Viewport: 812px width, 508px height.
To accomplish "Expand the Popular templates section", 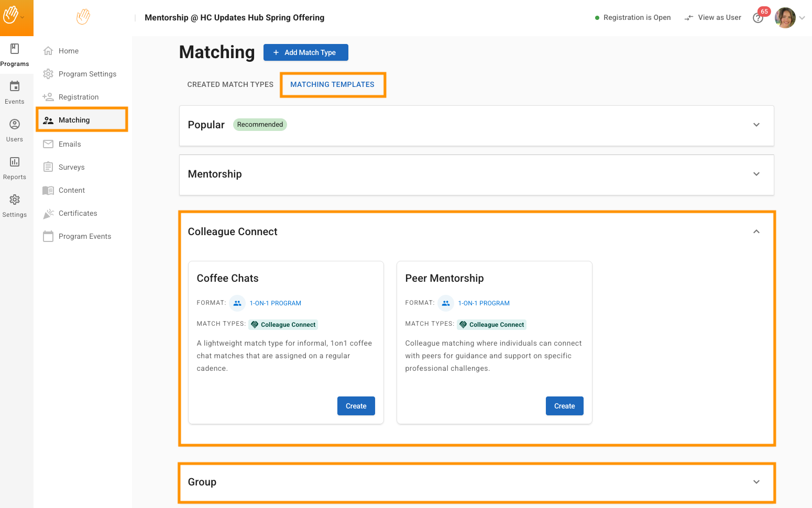I will tap(756, 125).
